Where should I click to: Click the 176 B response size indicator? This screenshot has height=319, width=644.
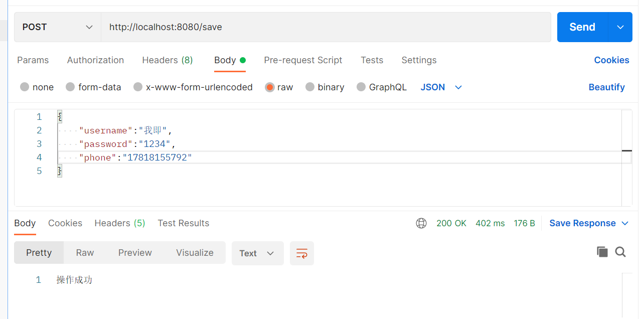pyautogui.click(x=524, y=223)
